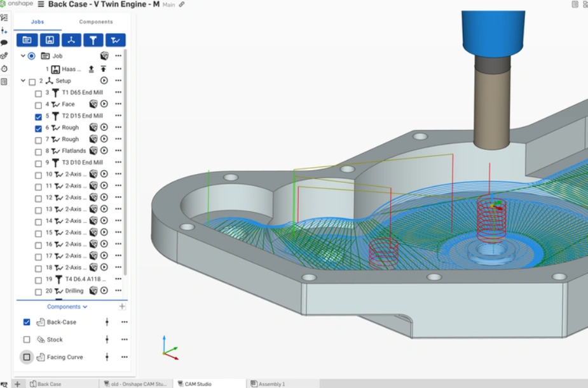
Task: Click the simulate playback icon for Rough operation 6
Action: coord(104,128)
